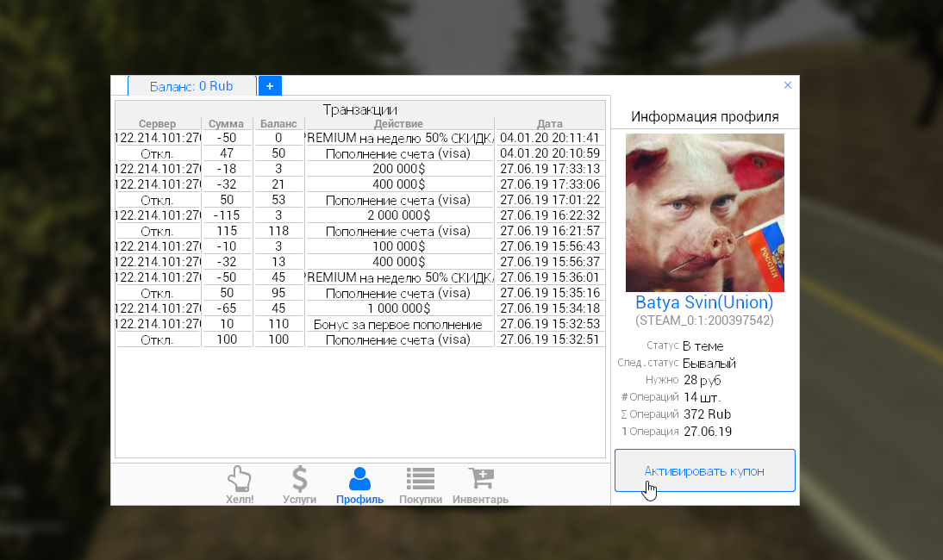Click the date 27.06.19 15:35:16
The width and height of the screenshot is (943, 560).
click(x=550, y=293)
